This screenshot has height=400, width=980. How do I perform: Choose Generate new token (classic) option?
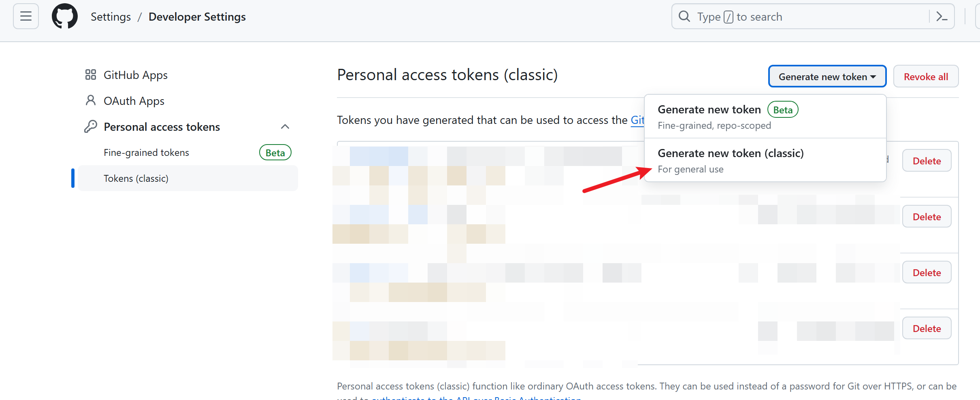click(x=765, y=160)
